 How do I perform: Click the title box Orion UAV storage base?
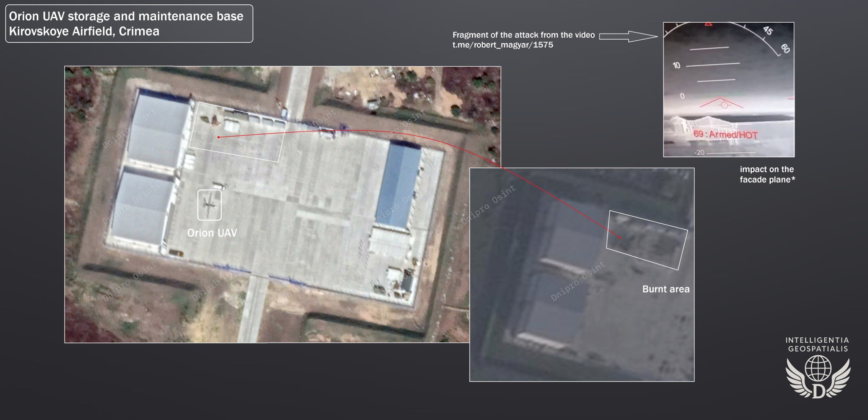129,24
